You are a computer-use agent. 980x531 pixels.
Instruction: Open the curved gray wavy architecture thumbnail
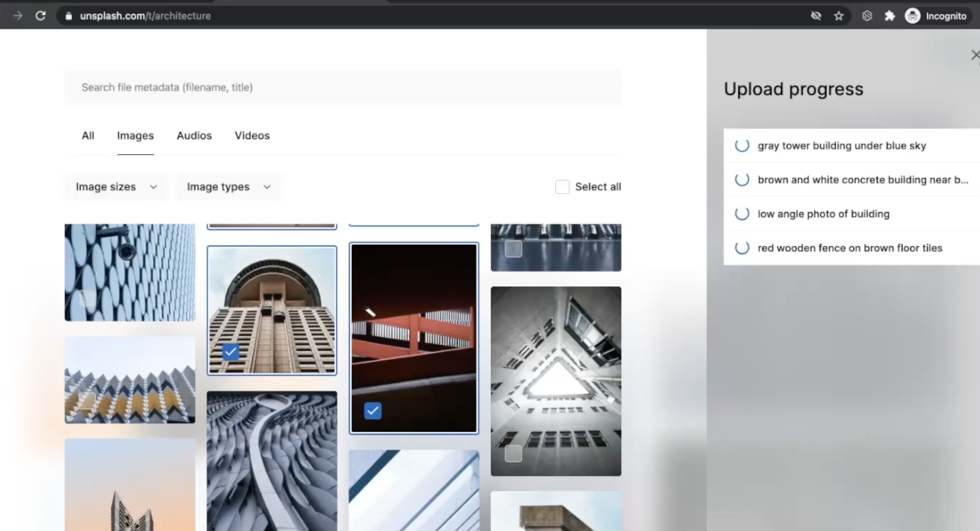(x=272, y=461)
